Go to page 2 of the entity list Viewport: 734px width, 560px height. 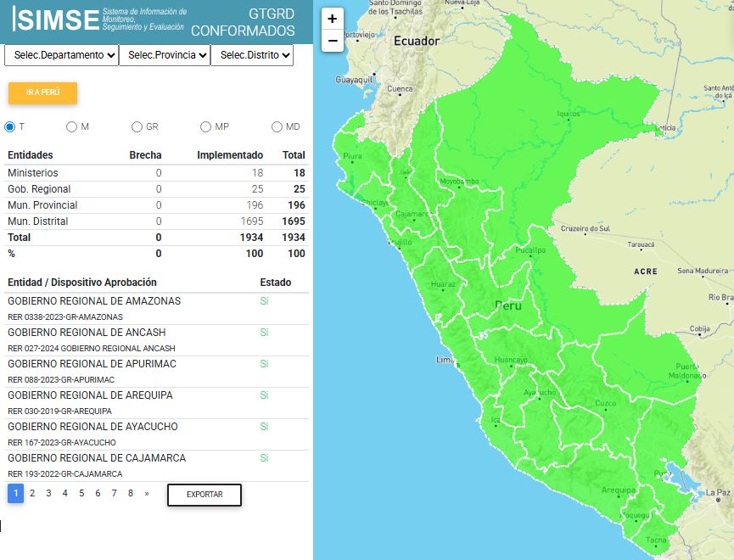pos(31,492)
